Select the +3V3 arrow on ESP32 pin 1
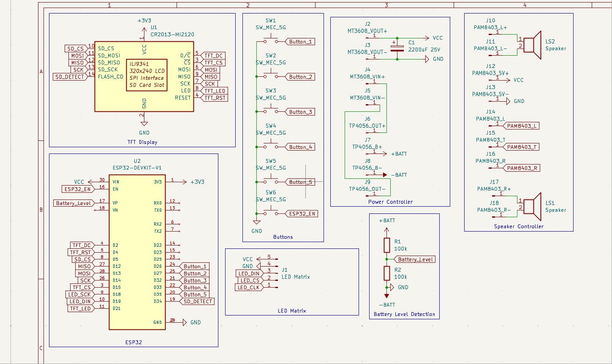 pyautogui.click(x=183, y=182)
